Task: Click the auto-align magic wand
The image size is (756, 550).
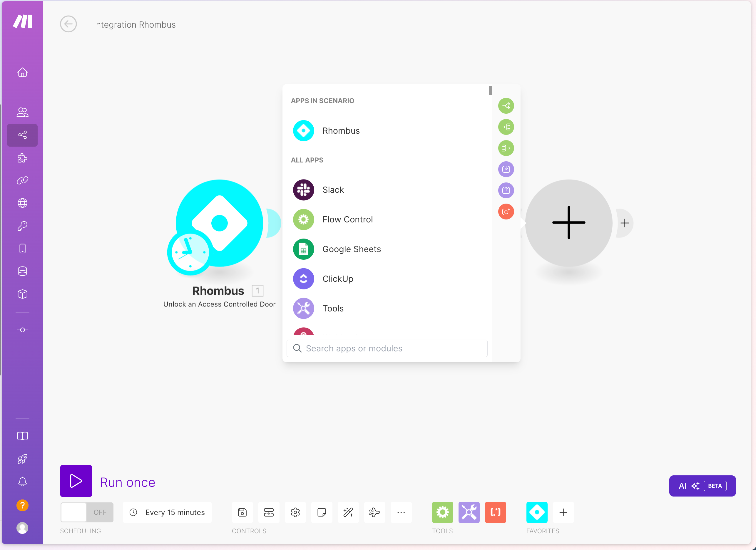Action: coord(348,512)
